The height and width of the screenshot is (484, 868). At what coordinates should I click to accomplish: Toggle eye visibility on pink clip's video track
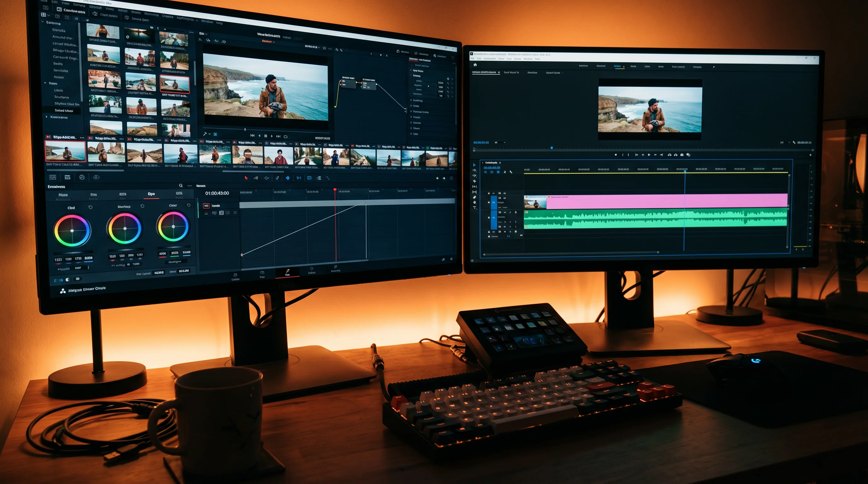(x=504, y=198)
